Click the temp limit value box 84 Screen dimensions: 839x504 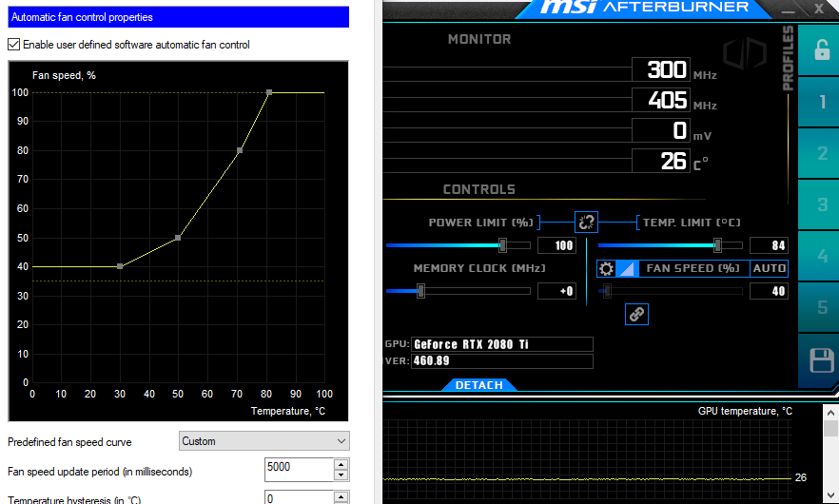[x=769, y=245]
